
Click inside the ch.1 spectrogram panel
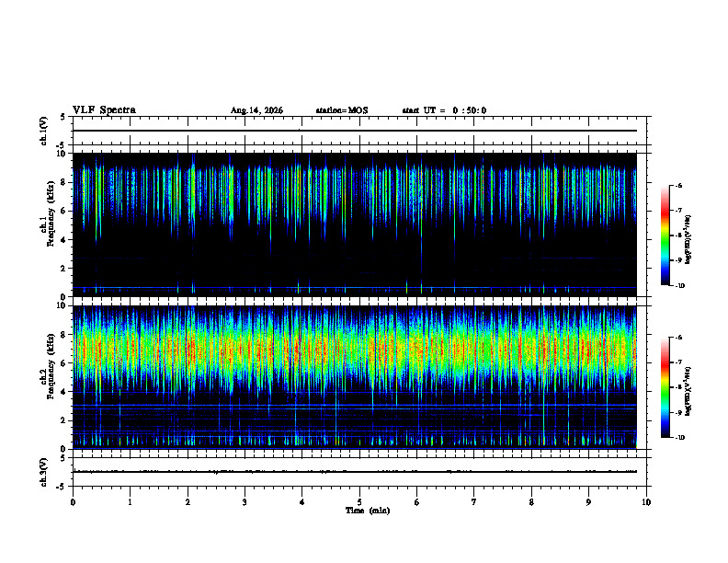click(354, 224)
